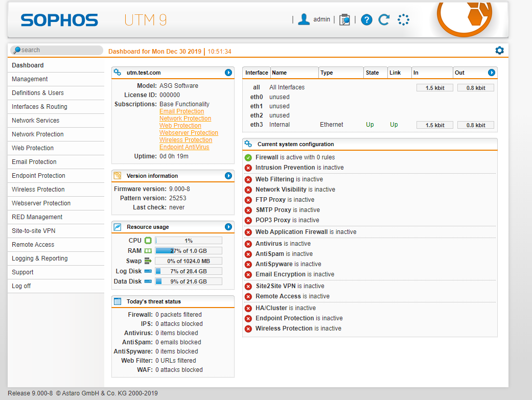Click the Data Disk icon
The image size is (532, 400).
148,281
